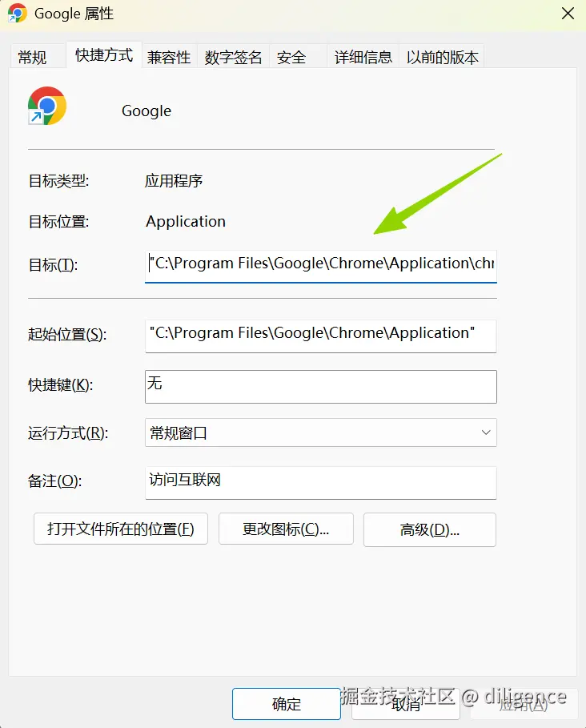Select the 数字签名 tab
Viewport: 586px width, 728px height.
pos(234,57)
